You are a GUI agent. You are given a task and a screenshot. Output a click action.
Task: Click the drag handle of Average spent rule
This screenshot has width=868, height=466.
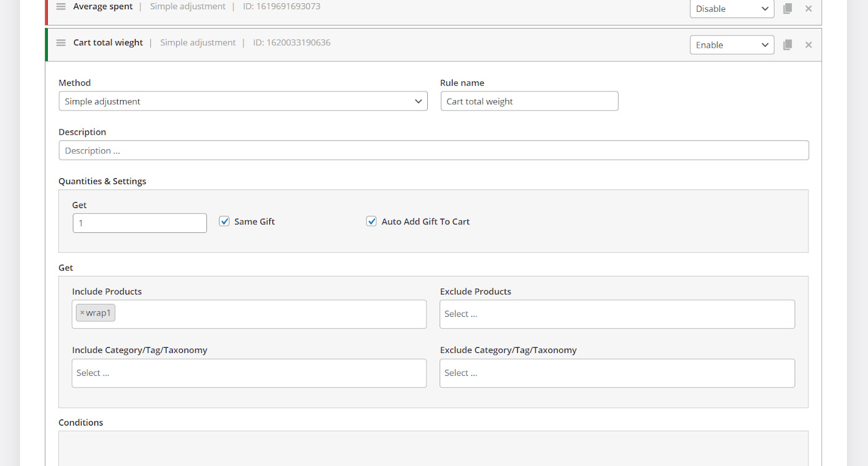[61, 7]
